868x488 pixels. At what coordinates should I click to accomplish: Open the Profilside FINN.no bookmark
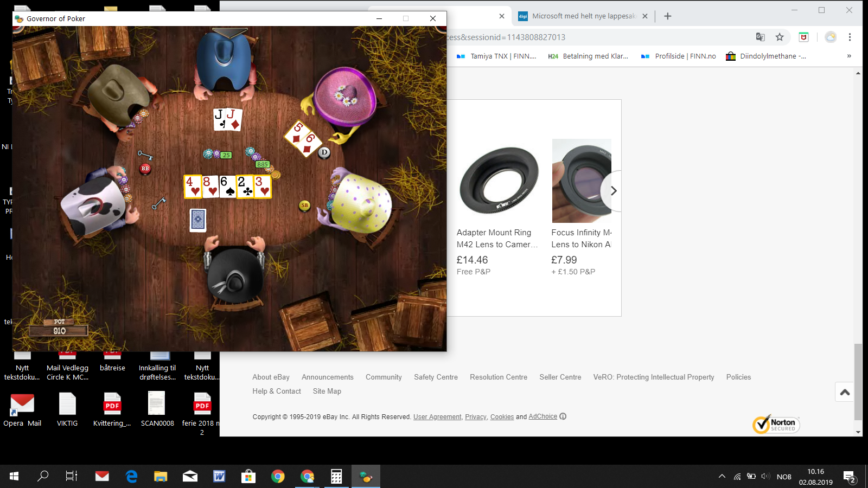pyautogui.click(x=679, y=56)
